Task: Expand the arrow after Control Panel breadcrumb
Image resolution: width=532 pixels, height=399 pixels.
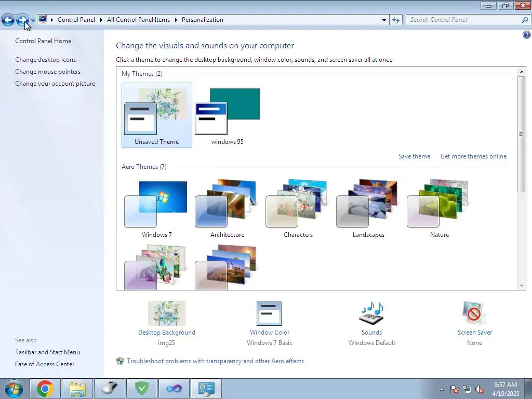Action: [x=101, y=20]
